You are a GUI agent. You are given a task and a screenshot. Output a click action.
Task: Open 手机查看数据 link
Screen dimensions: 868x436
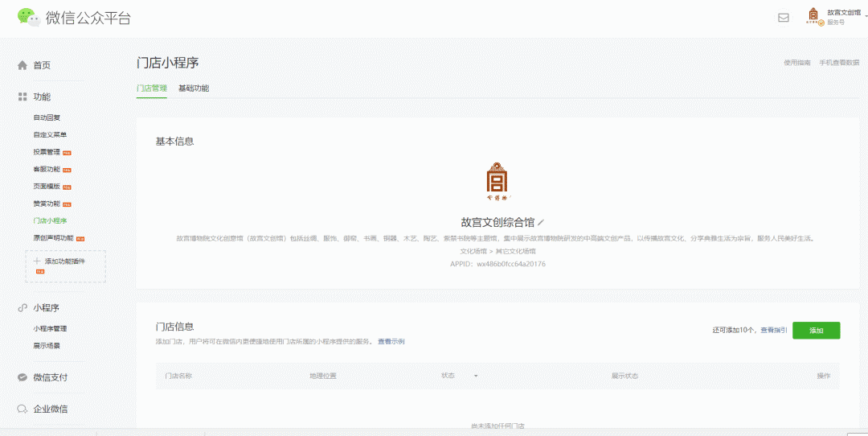pyautogui.click(x=839, y=63)
